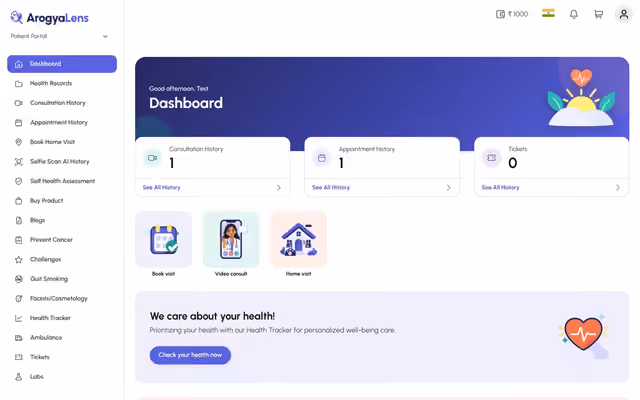Screen dimensions: 640x400
Task: Open the shopping cart icon
Action: click(598, 14)
